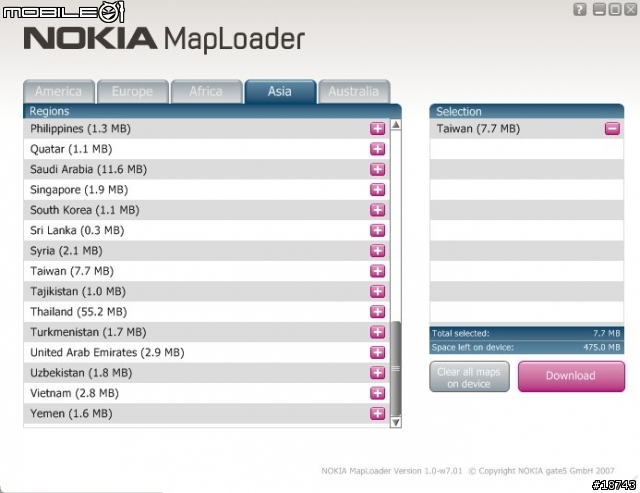Minimize the MapLoader window
The height and width of the screenshot is (493, 640).
pyautogui.click(x=599, y=9)
